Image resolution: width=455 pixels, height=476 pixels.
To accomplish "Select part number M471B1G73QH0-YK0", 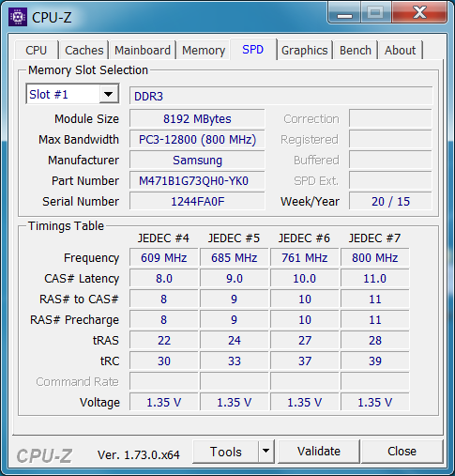I will (x=197, y=181).
